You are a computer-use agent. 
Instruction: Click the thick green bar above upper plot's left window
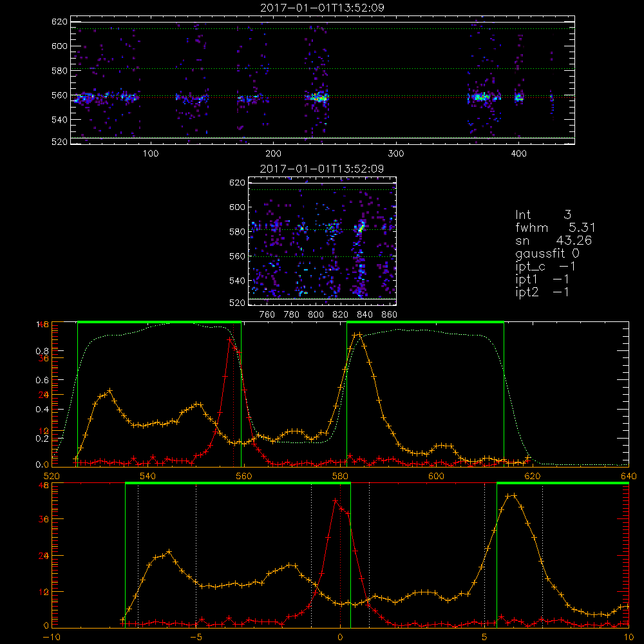click(x=159, y=322)
